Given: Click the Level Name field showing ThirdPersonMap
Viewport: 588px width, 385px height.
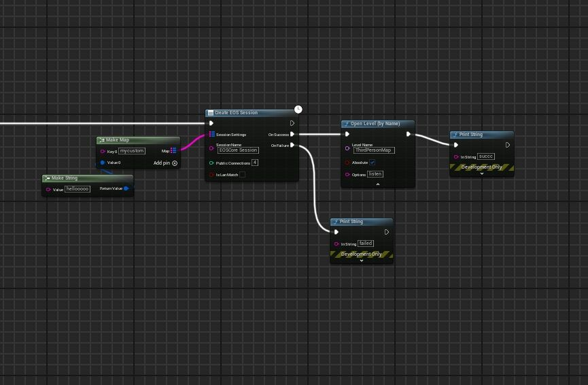Looking at the screenshot, I should [x=374, y=150].
